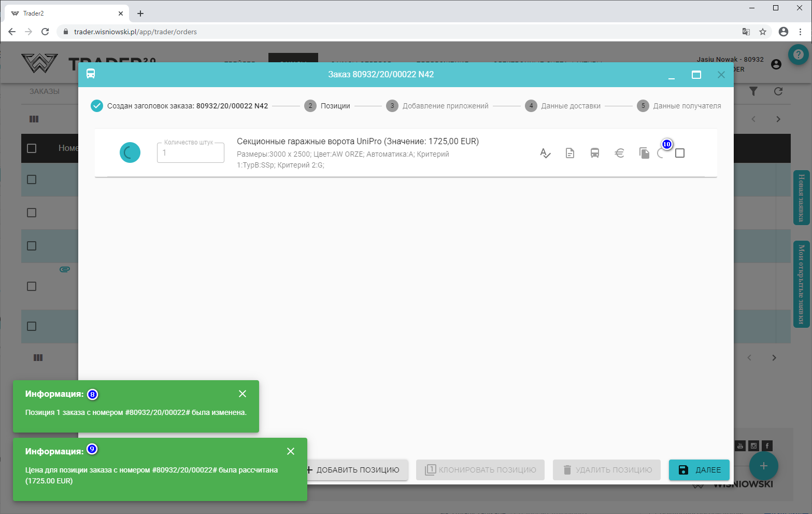812x514 pixels.
Task: Click ДОБАВИТЬ ПОЗИЦИЮ button
Action: coord(353,470)
